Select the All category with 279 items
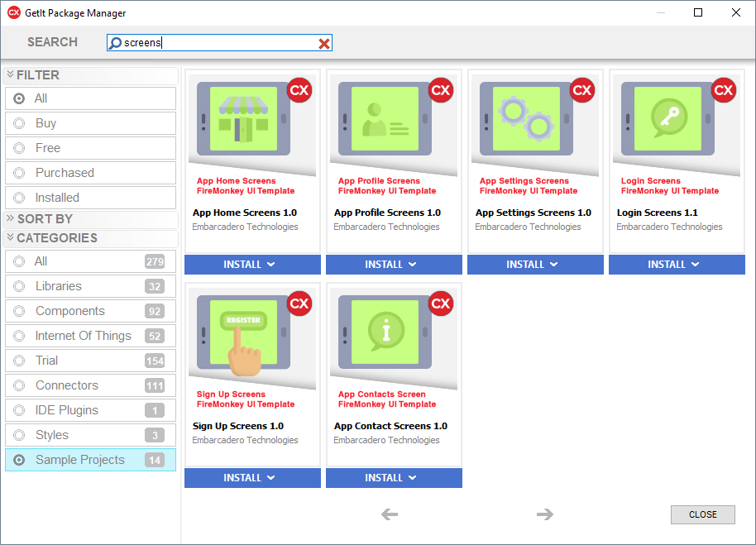The image size is (756, 545). pos(91,261)
